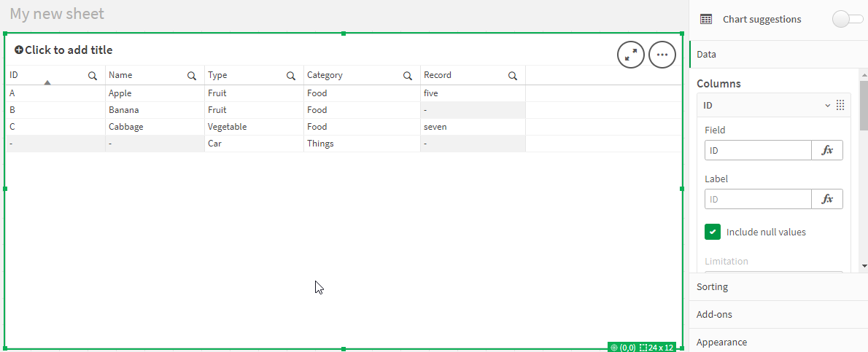Viewport: 868px width, 352px height.
Task: Open the Category column search
Action: [x=408, y=76]
